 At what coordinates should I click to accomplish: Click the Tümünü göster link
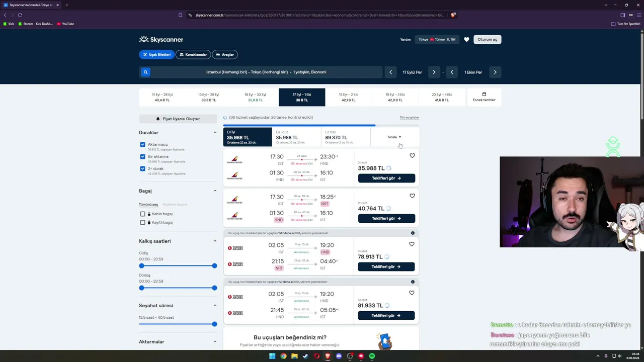coord(410,118)
